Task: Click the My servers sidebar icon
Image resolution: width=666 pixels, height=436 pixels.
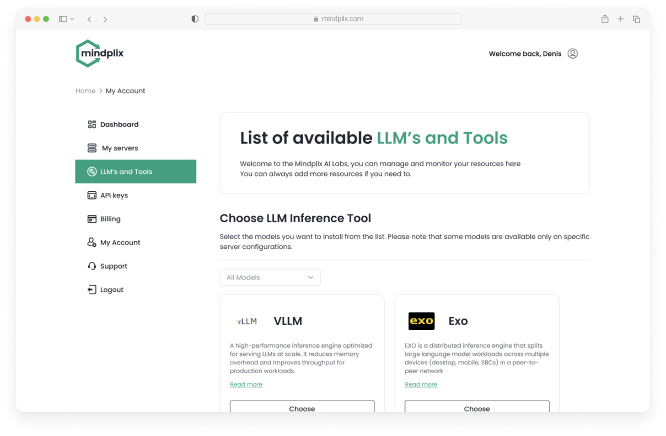Action: point(92,148)
